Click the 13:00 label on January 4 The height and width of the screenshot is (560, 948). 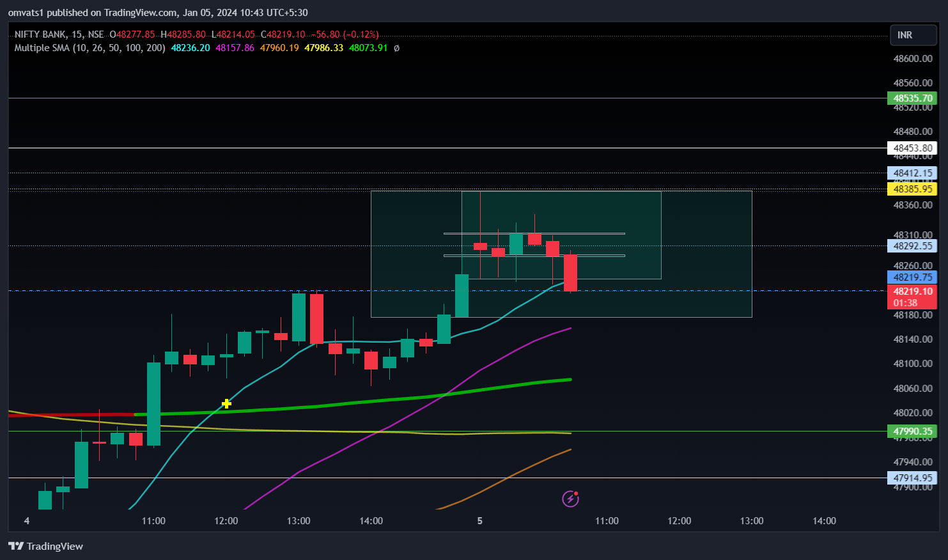299,521
